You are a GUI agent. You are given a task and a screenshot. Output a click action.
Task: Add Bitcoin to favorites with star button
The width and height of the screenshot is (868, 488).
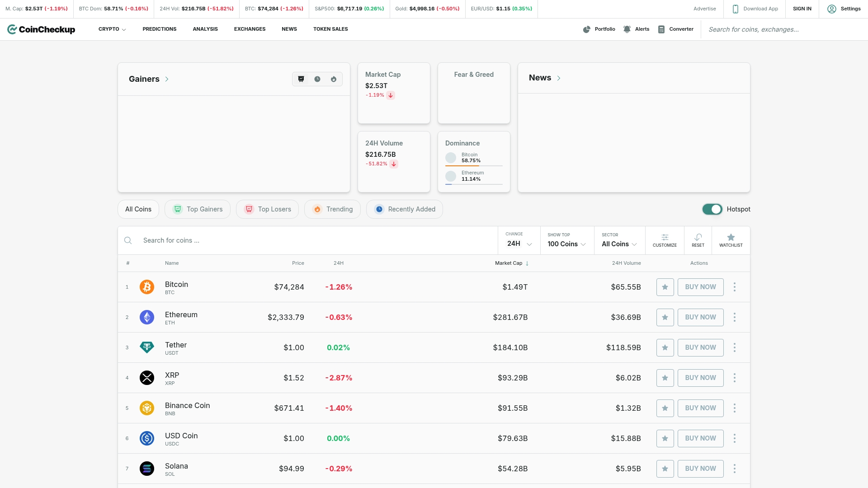point(665,287)
